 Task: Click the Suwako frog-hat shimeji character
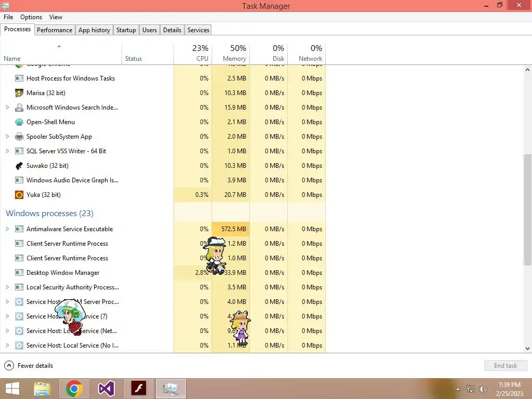click(x=241, y=328)
